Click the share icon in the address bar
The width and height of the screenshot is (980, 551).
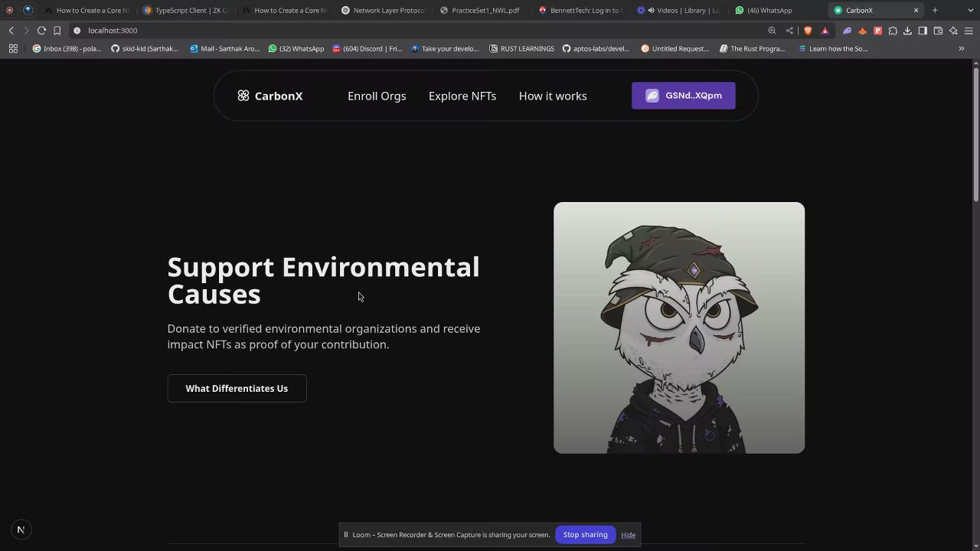[789, 31]
